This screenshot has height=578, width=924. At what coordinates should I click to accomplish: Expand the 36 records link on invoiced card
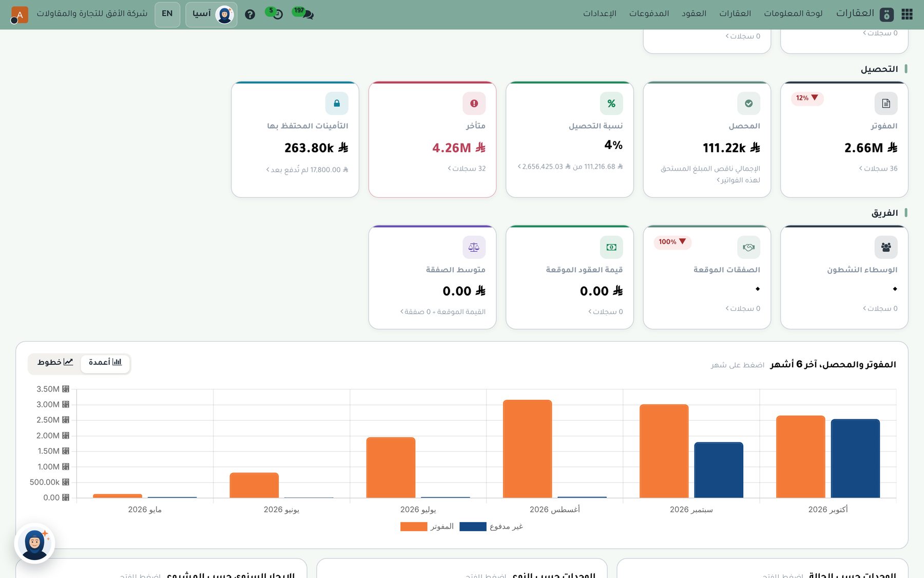point(878,169)
